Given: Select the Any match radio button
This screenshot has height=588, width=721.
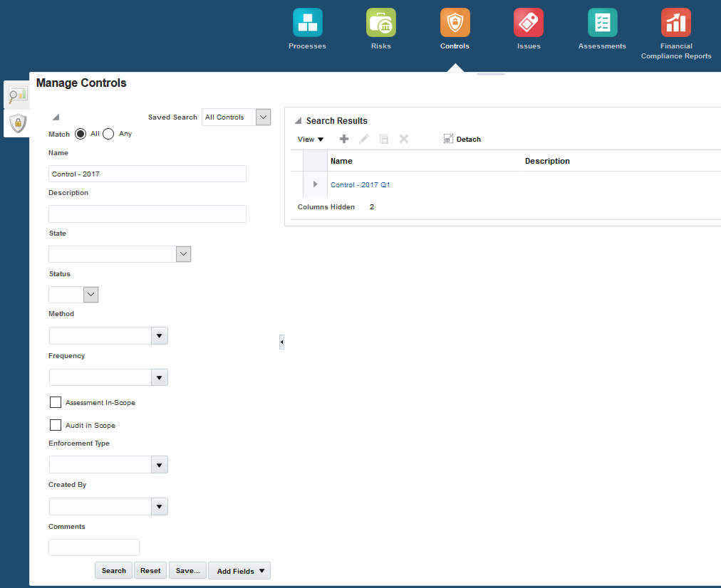Looking at the screenshot, I should [x=108, y=133].
